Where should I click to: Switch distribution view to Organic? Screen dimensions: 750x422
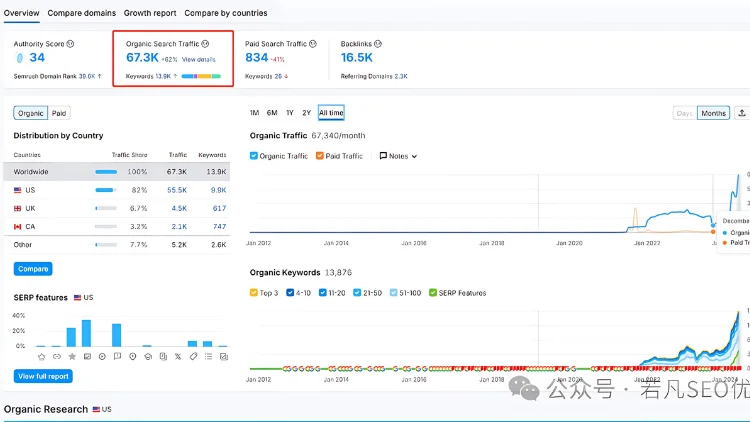tap(31, 113)
